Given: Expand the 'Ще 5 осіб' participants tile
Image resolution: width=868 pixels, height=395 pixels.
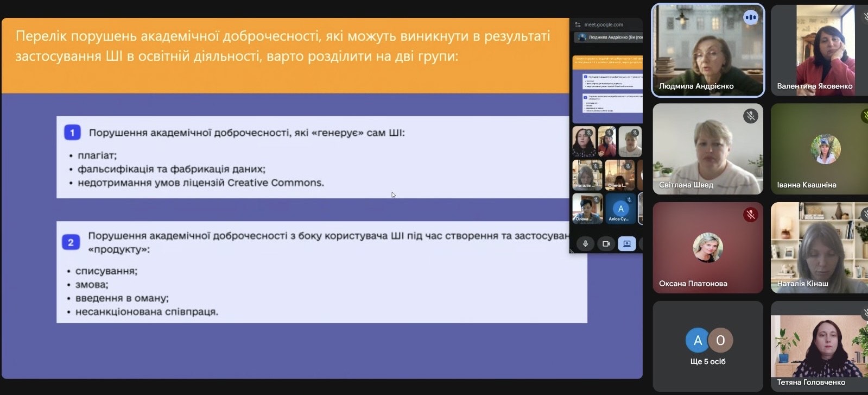Looking at the screenshot, I should (707, 346).
